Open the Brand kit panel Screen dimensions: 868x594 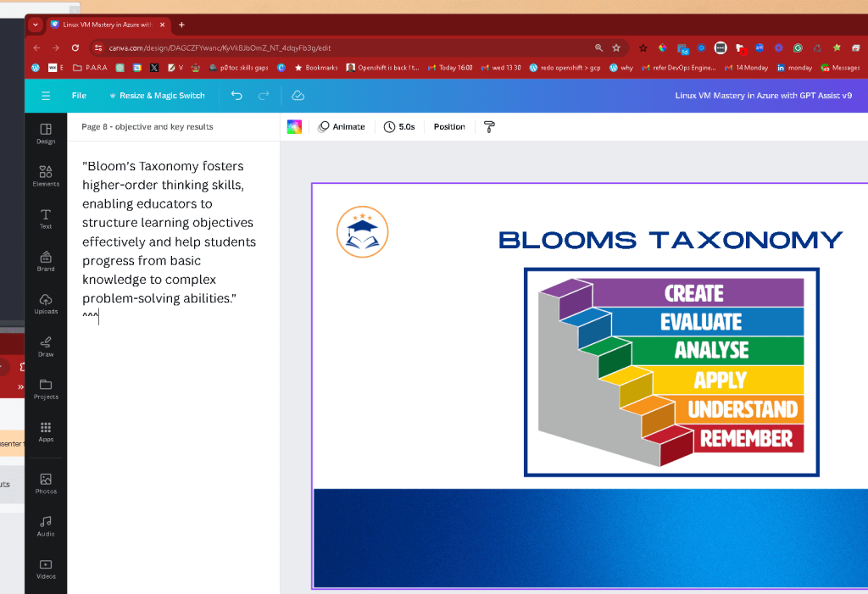click(46, 261)
